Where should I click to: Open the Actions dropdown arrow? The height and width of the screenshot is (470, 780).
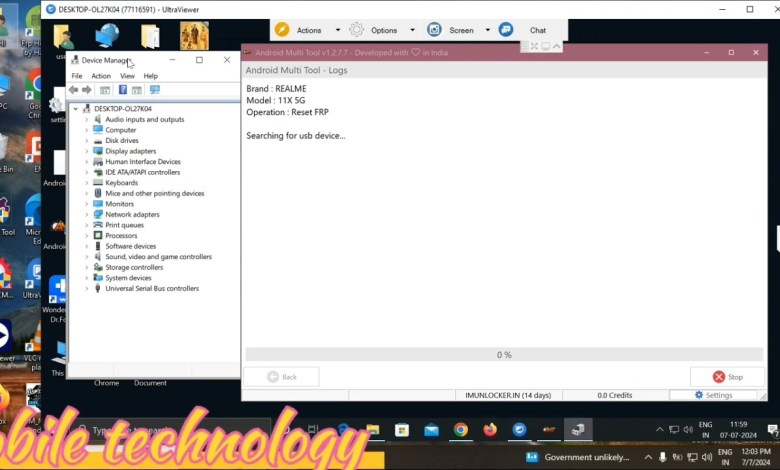pyautogui.click(x=338, y=30)
